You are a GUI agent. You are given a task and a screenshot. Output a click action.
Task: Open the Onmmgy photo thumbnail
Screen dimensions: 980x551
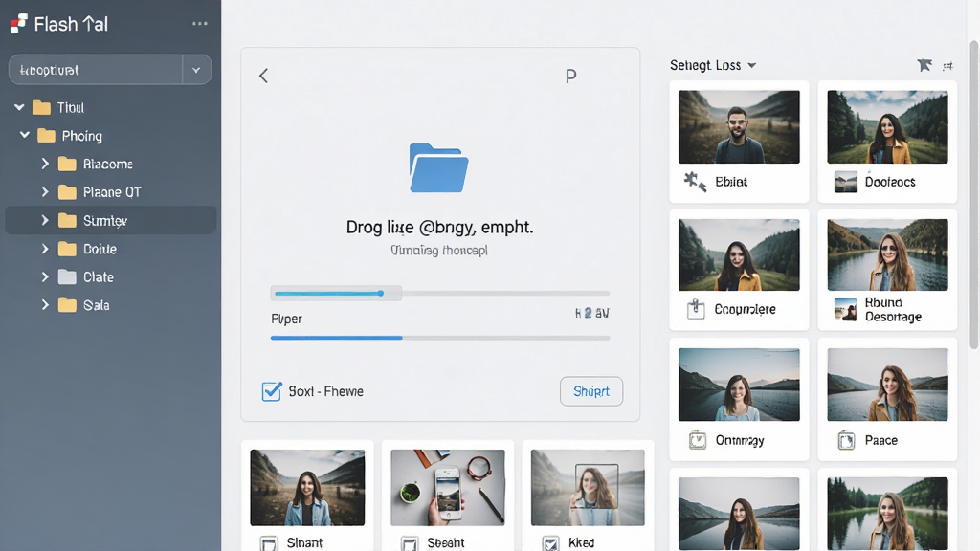tap(739, 385)
